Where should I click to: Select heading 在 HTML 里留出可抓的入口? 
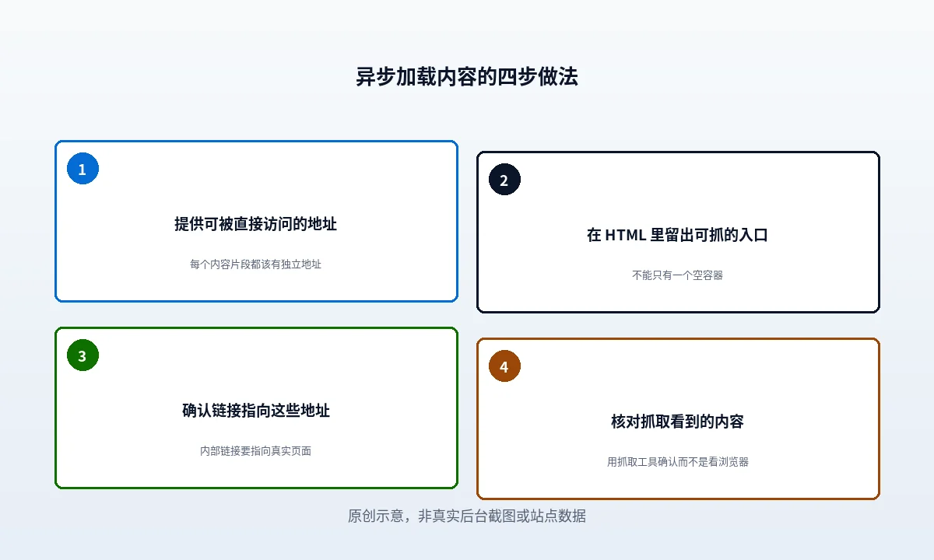(678, 235)
